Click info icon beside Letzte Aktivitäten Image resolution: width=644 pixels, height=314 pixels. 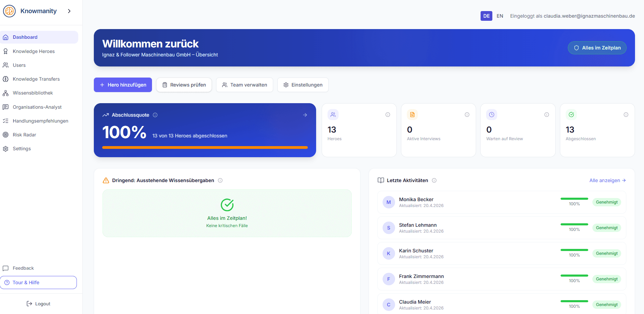pyautogui.click(x=434, y=180)
